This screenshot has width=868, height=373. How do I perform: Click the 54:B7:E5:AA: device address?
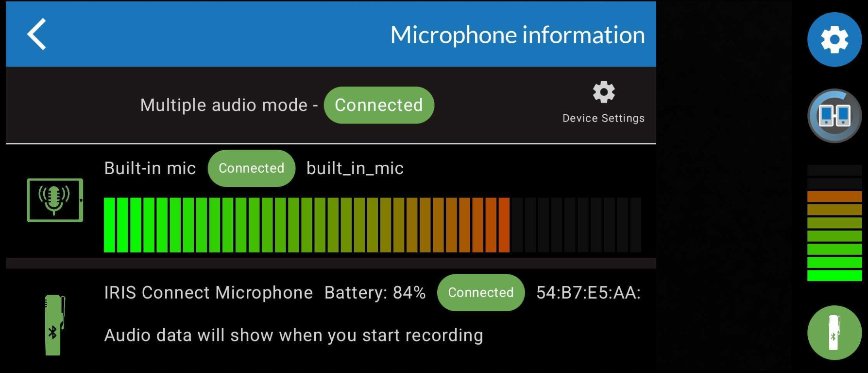coord(588,293)
